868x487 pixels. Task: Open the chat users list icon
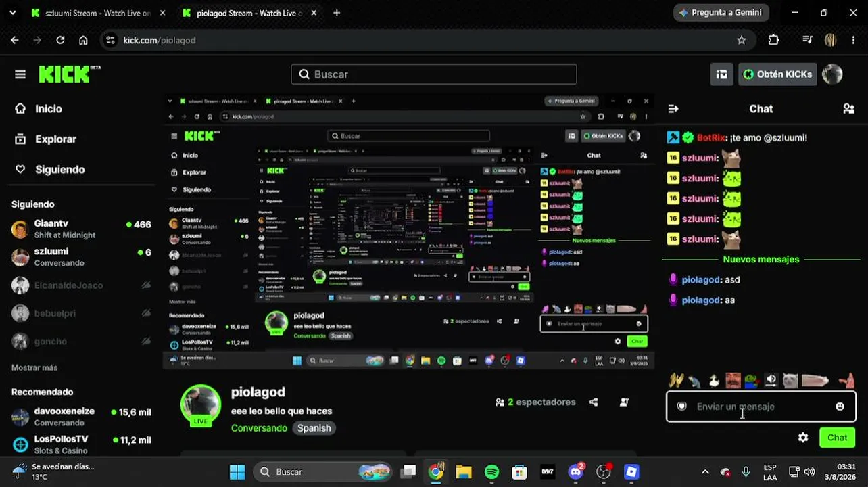[x=848, y=108]
